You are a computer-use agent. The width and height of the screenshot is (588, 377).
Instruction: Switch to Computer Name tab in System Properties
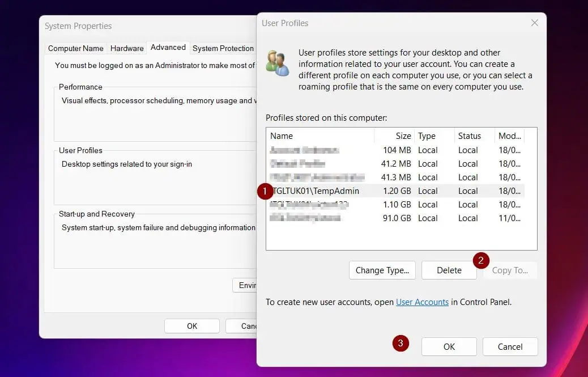76,48
